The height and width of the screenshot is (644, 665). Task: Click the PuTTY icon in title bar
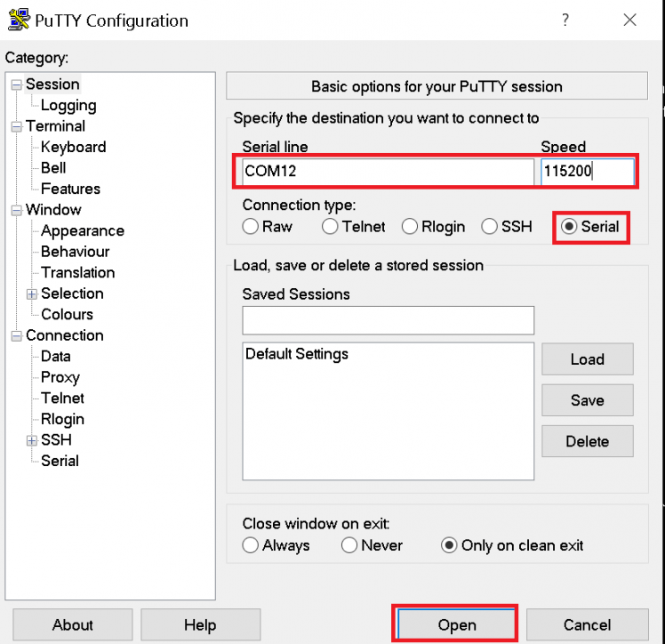[18, 20]
